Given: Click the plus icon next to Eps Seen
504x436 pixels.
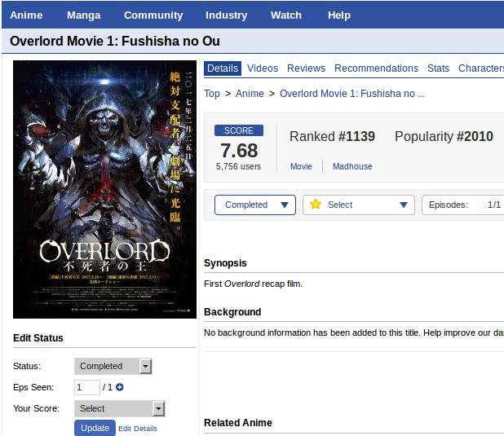Looking at the screenshot, I should click(120, 387).
